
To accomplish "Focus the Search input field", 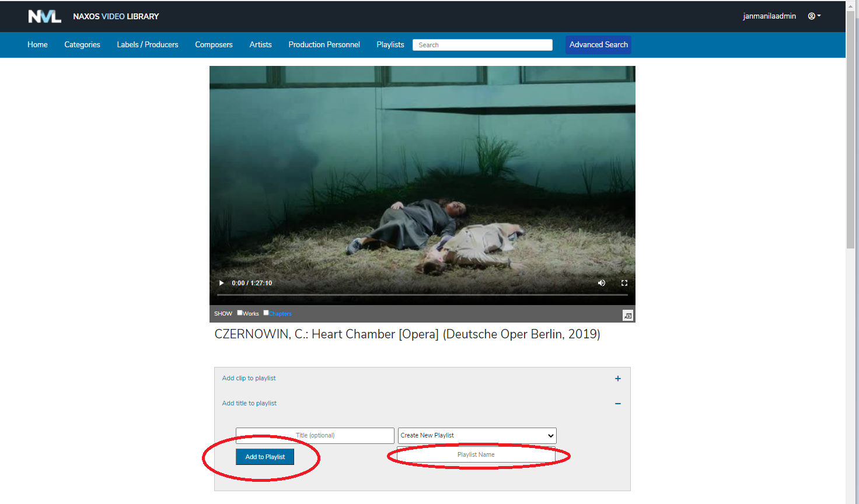I will point(483,45).
